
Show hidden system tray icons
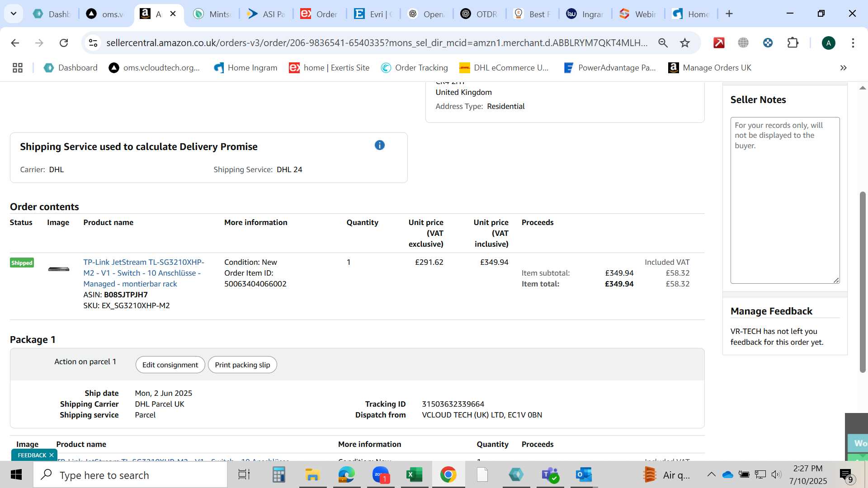(x=711, y=474)
